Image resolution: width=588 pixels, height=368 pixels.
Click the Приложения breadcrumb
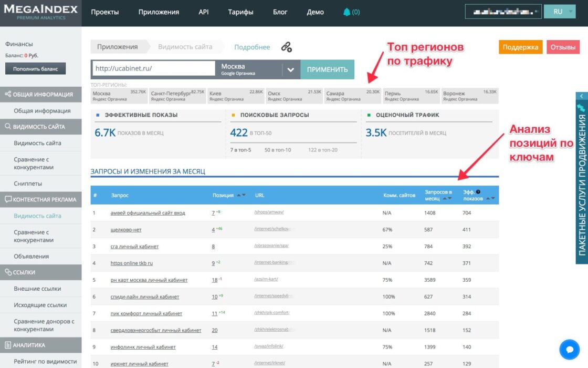click(118, 47)
